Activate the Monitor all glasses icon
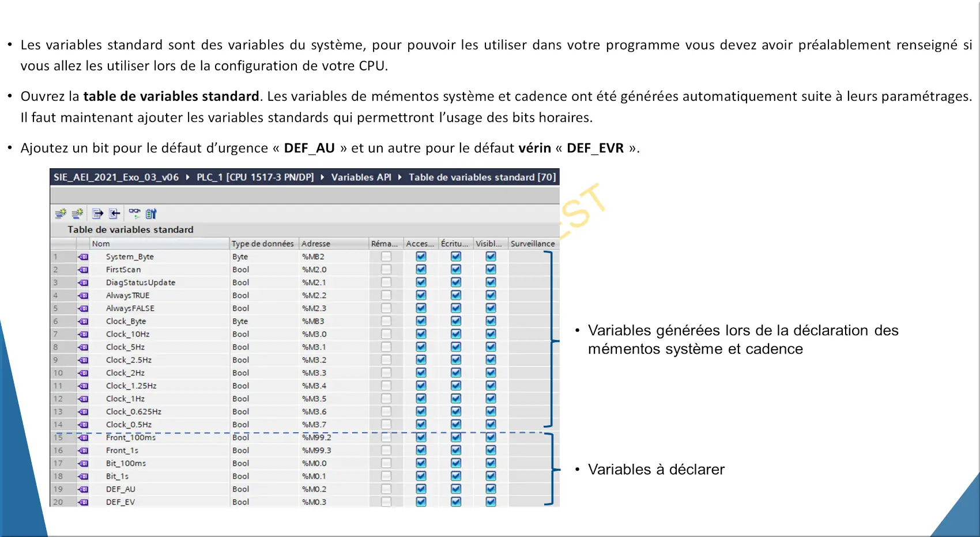Viewport: 980px width, 537px height. tap(134, 214)
